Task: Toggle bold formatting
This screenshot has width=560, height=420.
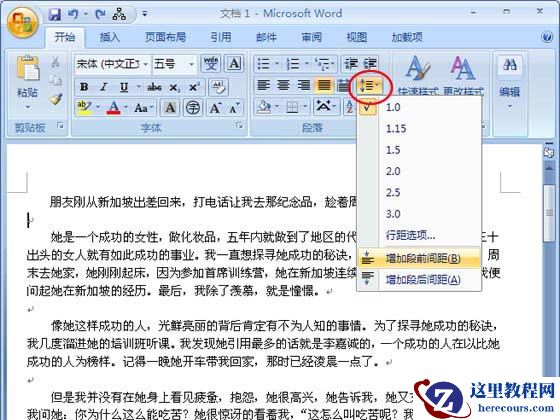Action: click(x=84, y=87)
